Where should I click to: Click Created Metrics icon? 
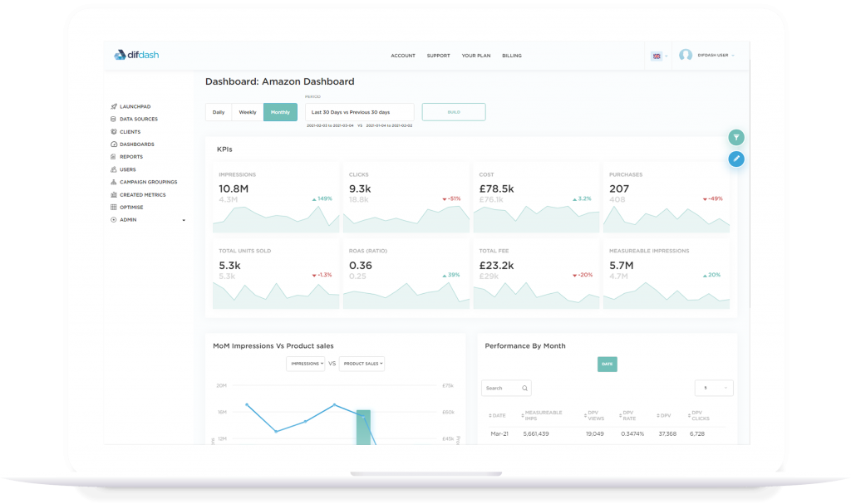click(113, 194)
